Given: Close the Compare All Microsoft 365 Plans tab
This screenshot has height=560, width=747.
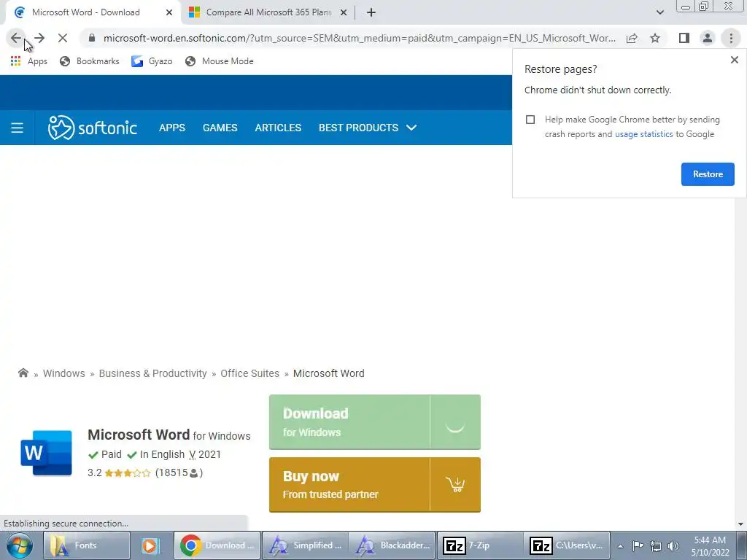Looking at the screenshot, I should pos(344,12).
